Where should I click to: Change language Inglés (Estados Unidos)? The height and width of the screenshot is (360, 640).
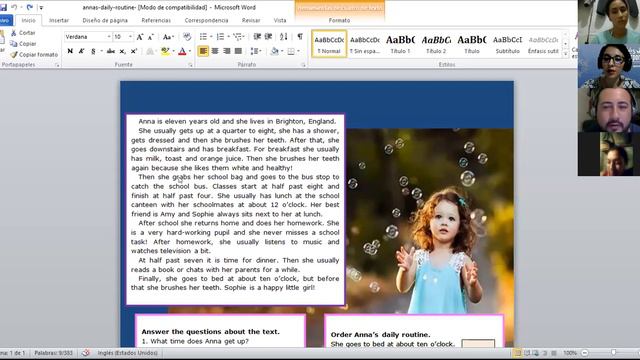pyautogui.click(x=127, y=353)
